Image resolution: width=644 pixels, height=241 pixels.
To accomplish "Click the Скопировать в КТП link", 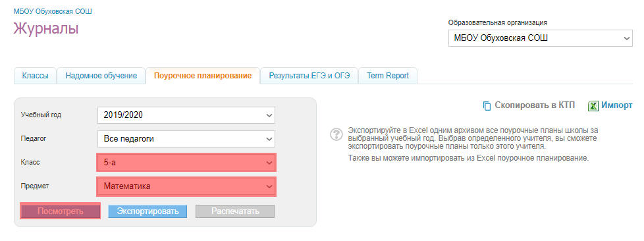I will pos(535,105).
